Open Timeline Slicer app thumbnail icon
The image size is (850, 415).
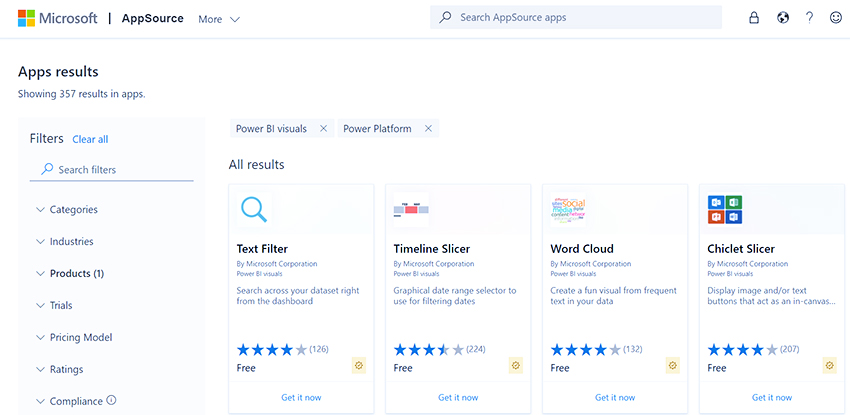[x=411, y=209]
